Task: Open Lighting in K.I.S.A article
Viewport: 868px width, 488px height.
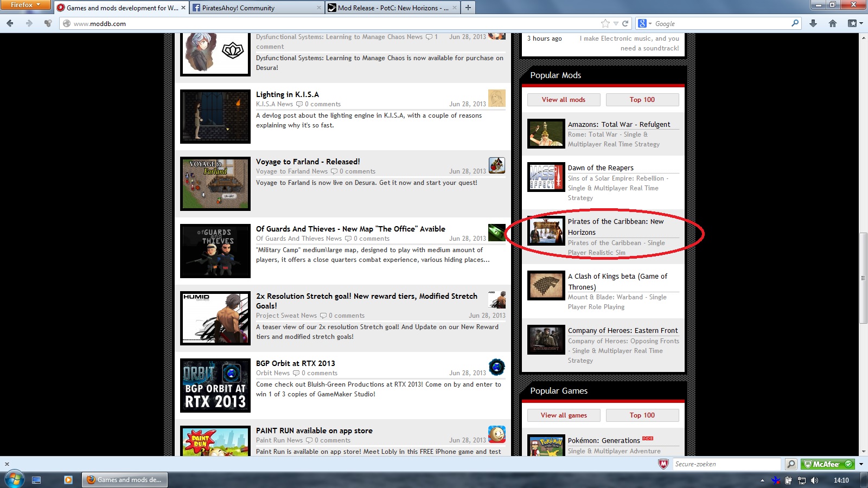Action: tap(288, 94)
